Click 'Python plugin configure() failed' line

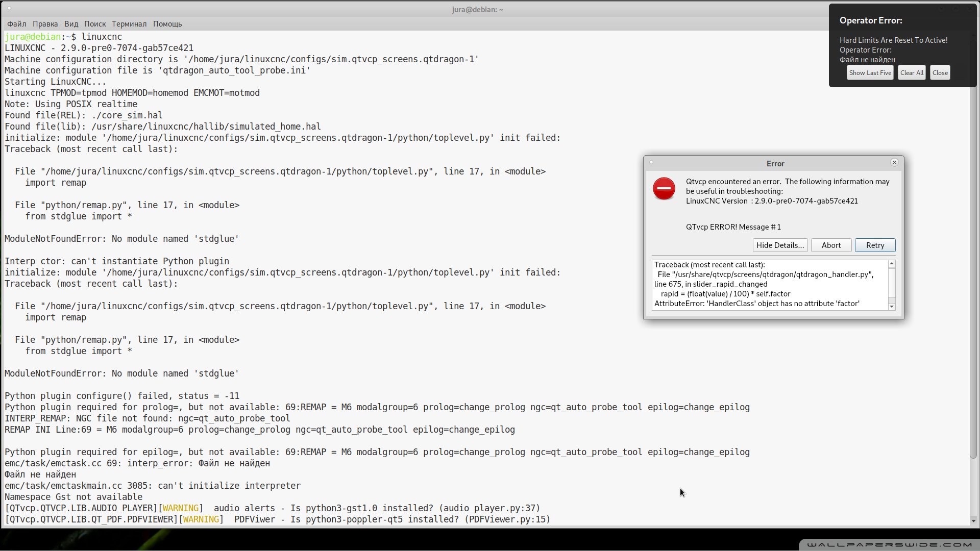(122, 396)
